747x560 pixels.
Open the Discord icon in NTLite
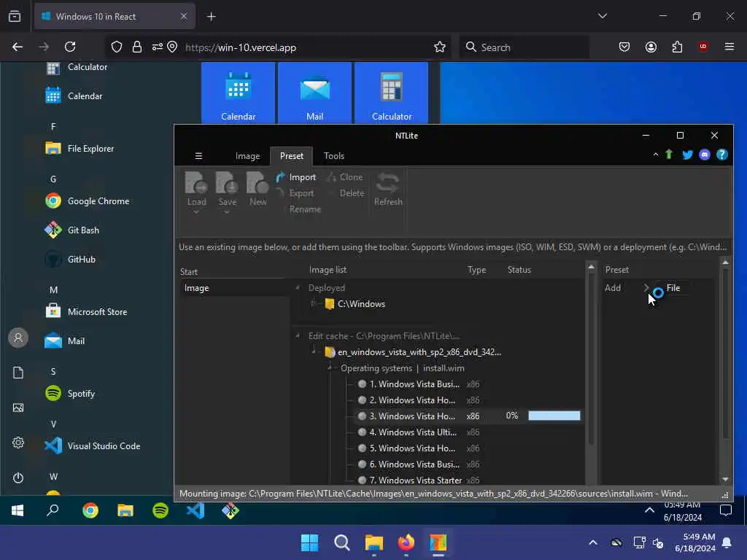705,155
